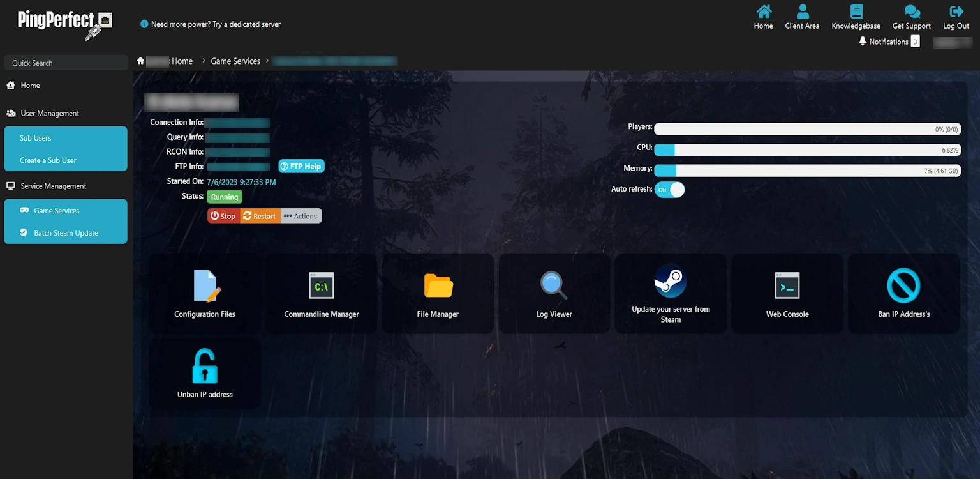
Task: Select Game Services in the sidebar
Action: tap(57, 210)
